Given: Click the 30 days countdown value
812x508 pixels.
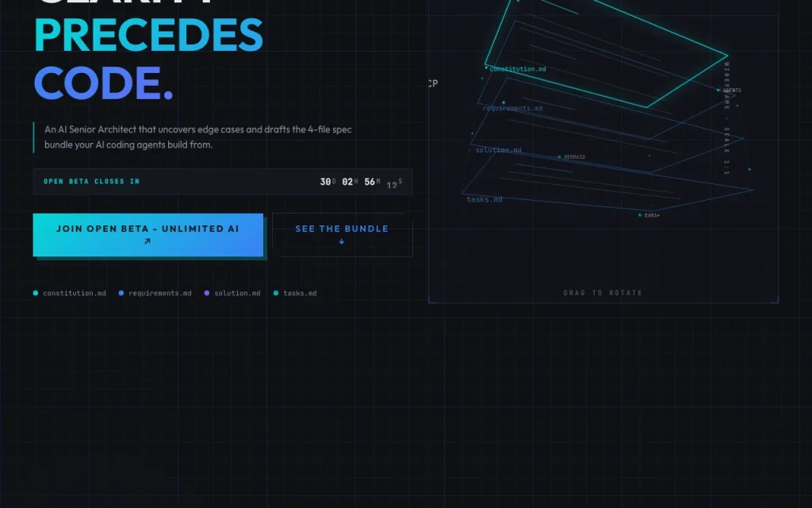Looking at the screenshot, I should (327, 182).
